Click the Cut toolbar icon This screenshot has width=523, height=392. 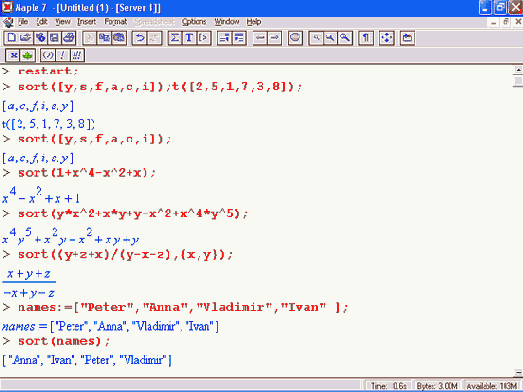tap(90, 38)
